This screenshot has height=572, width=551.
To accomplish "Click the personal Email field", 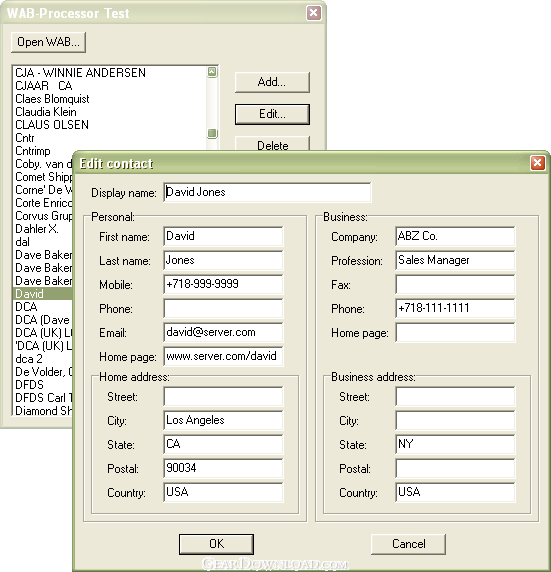I will pyautogui.click(x=223, y=332).
